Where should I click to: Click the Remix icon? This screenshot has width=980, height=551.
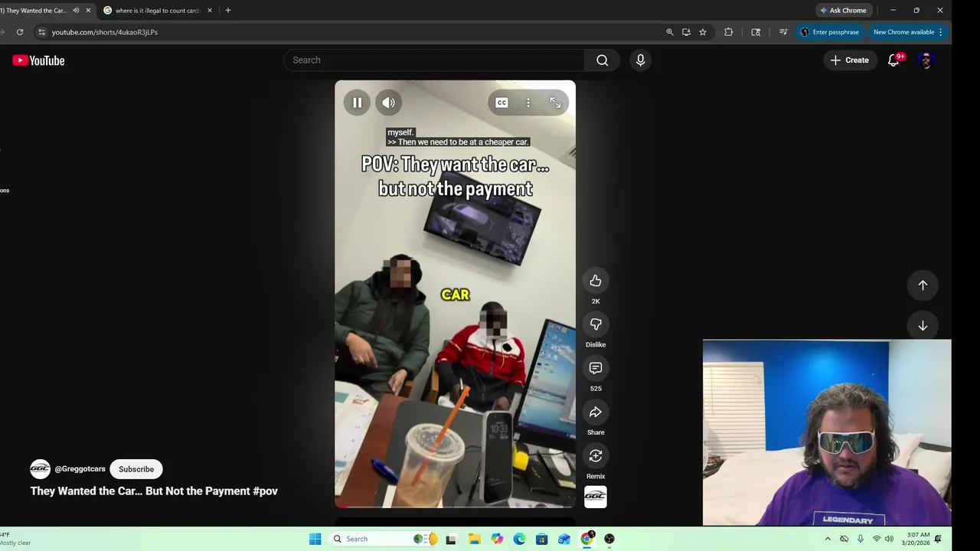596,456
